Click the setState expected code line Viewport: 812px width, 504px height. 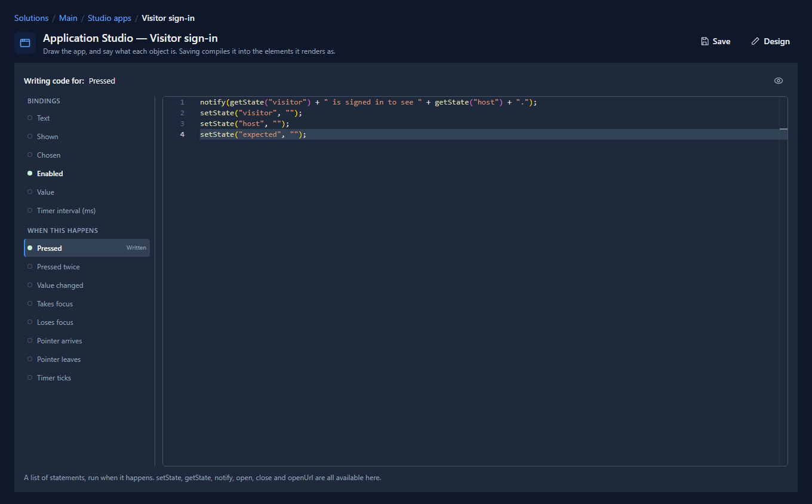pyautogui.click(x=253, y=134)
